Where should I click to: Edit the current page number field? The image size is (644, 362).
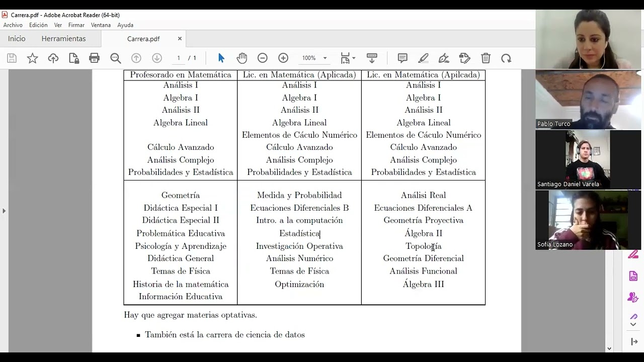[178, 58]
